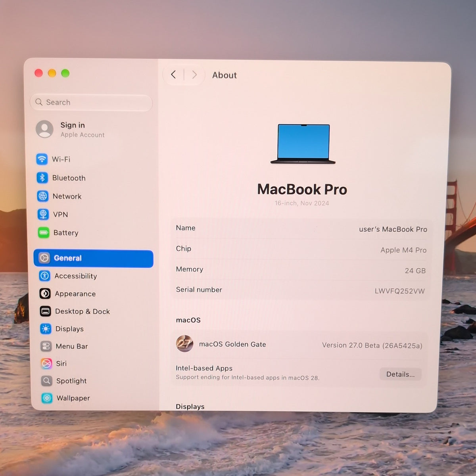Click the Apple M4 Pro chip value
Screen dimensions: 476x476
403,250
